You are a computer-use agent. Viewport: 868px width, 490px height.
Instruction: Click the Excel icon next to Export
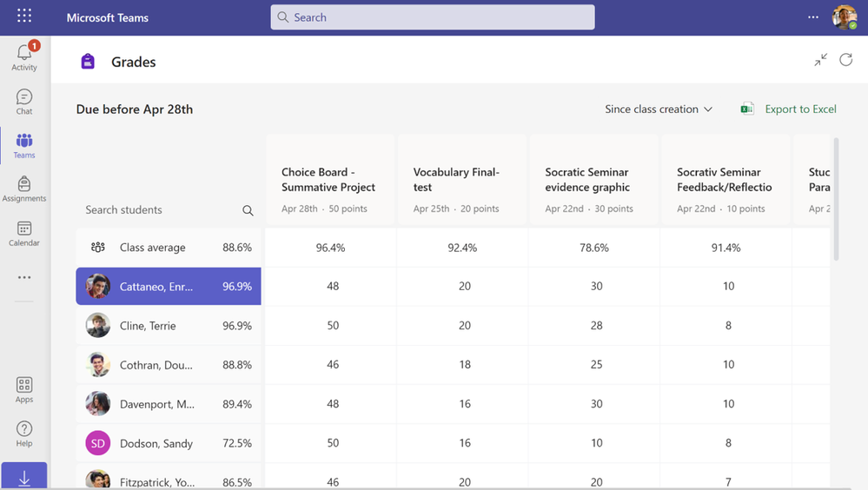click(747, 109)
